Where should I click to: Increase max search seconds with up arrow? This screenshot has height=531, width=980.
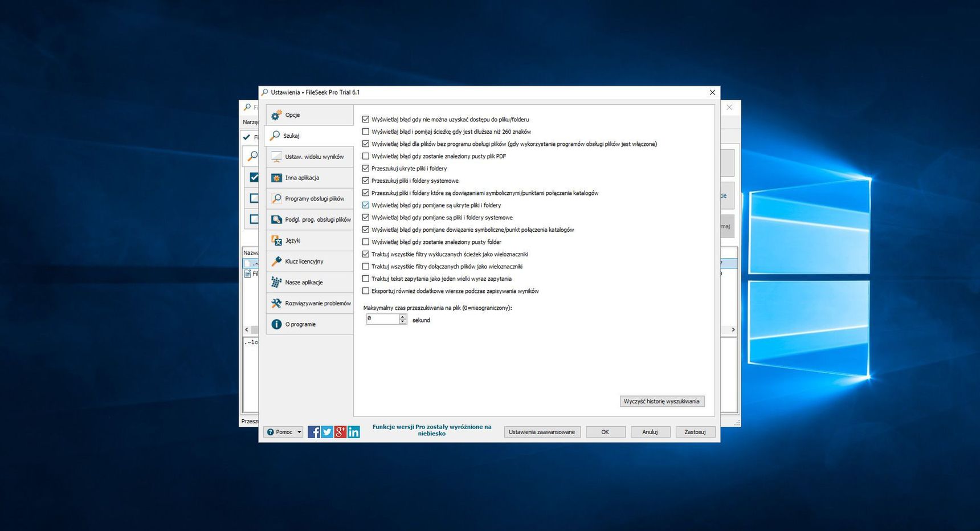click(x=403, y=316)
